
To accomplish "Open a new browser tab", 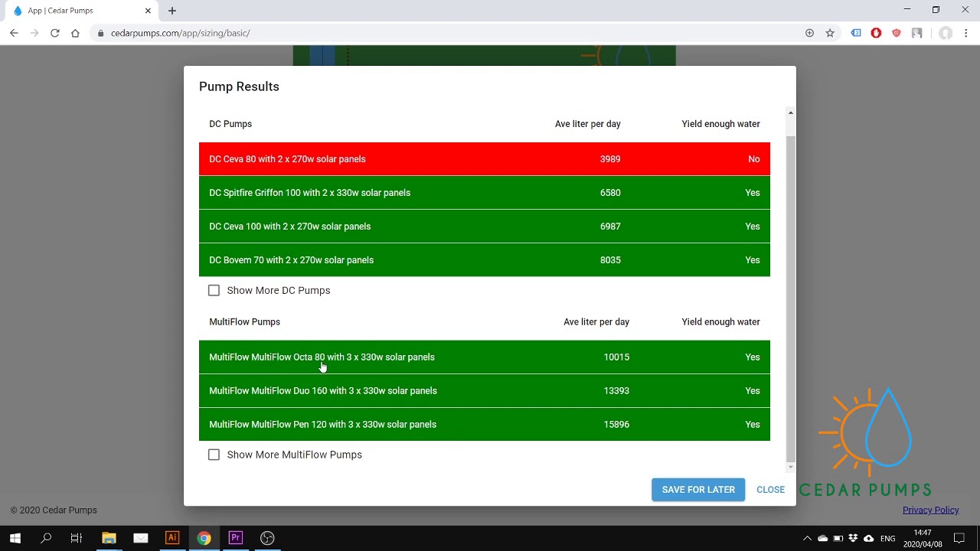I will (172, 11).
